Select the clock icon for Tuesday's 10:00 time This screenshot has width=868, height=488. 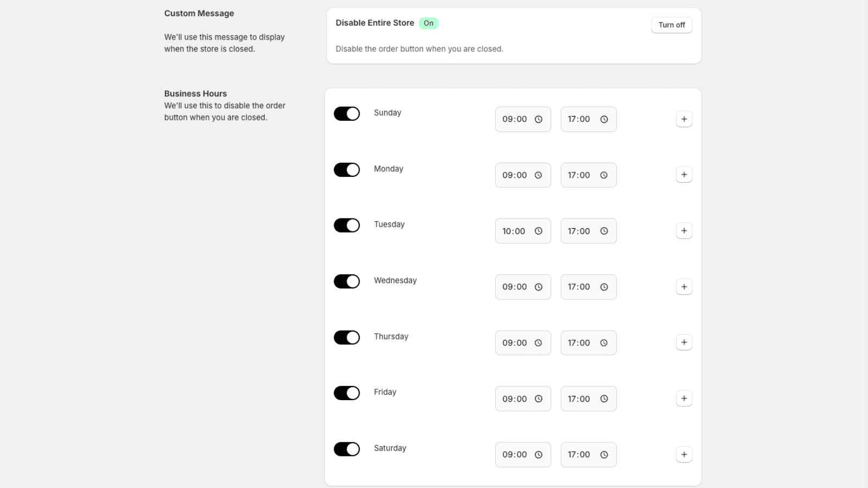[538, 230]
